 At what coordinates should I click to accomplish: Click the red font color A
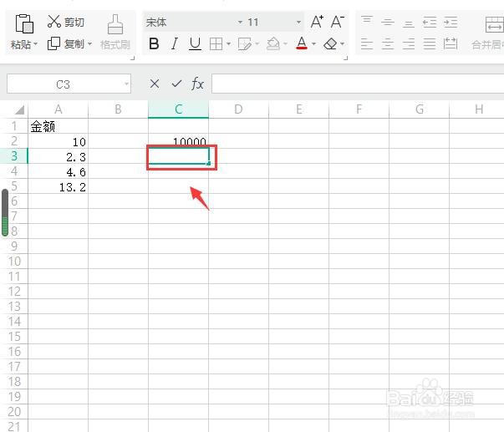tap(302, 43)
